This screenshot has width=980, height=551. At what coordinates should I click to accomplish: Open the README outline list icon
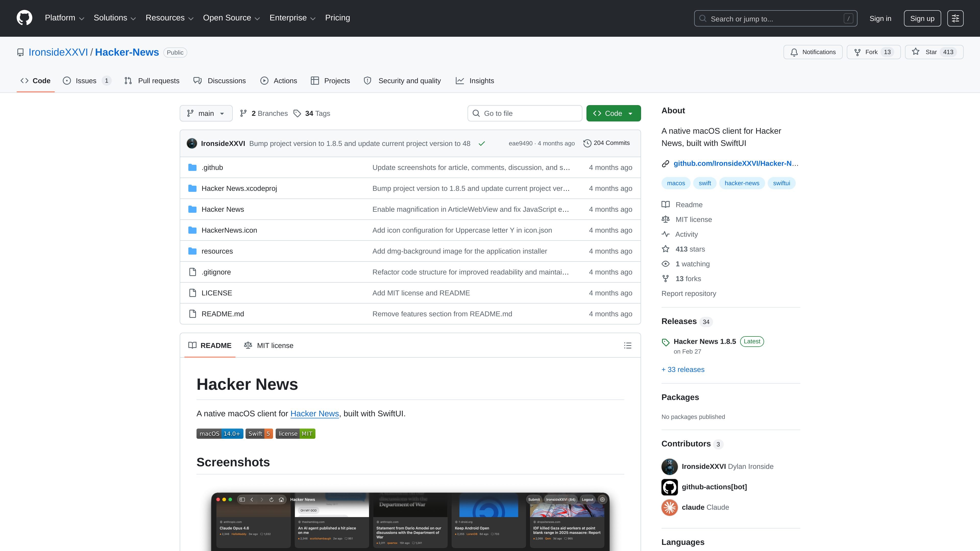click(x=628, y=345)
